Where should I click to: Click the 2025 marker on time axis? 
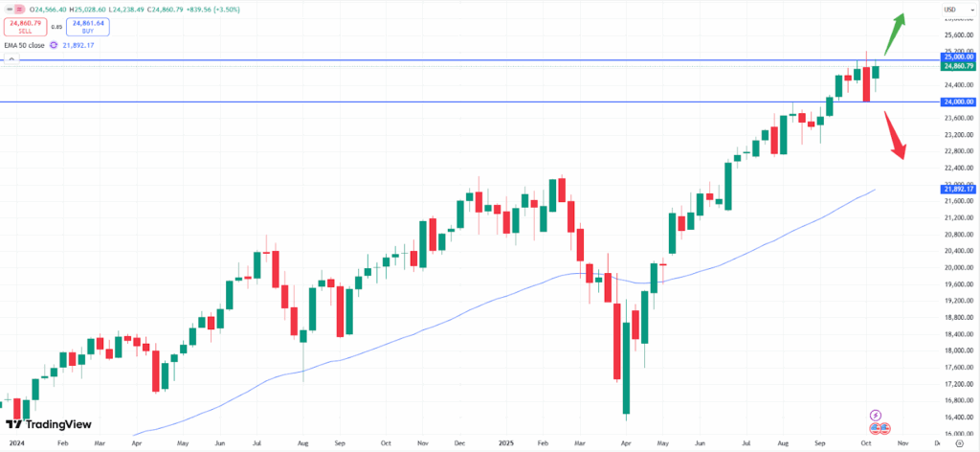pyautogui.click(x=505, y=445)
